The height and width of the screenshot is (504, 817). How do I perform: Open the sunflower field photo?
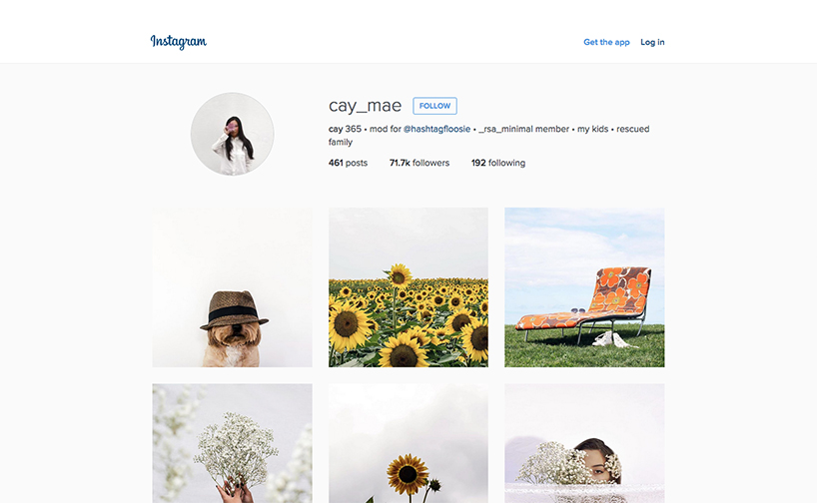[x=408, y=287]
